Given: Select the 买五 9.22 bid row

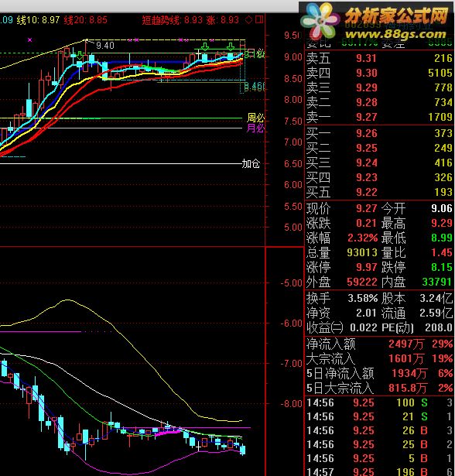Looking at the screenshot, I should (379, 192).
